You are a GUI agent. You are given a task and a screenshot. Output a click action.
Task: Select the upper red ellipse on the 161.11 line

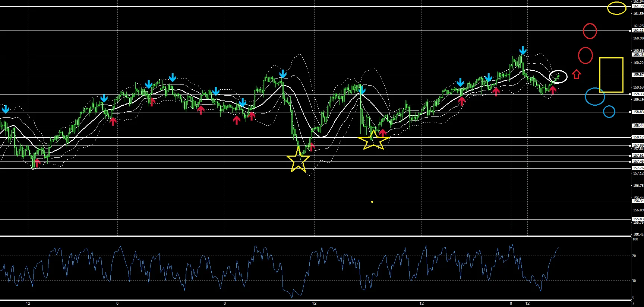coord(590,31)
